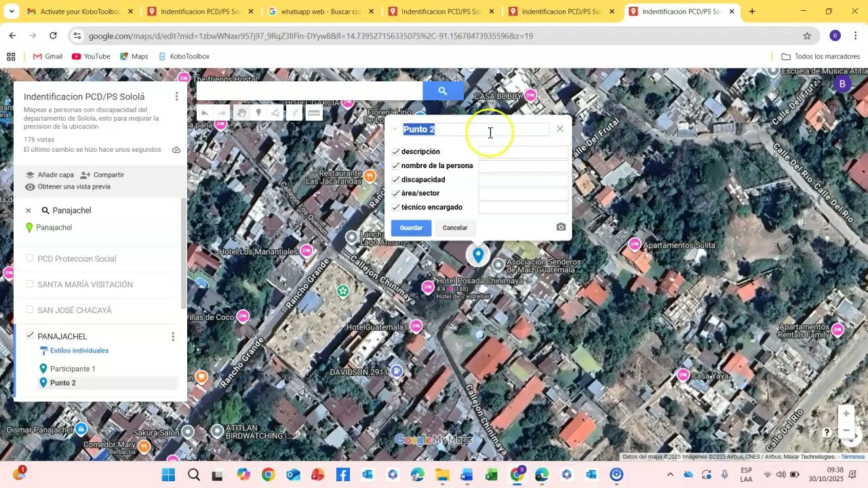Open Facebook from taskbar
Screen dimensions: 868x488
tap(342, 475)
